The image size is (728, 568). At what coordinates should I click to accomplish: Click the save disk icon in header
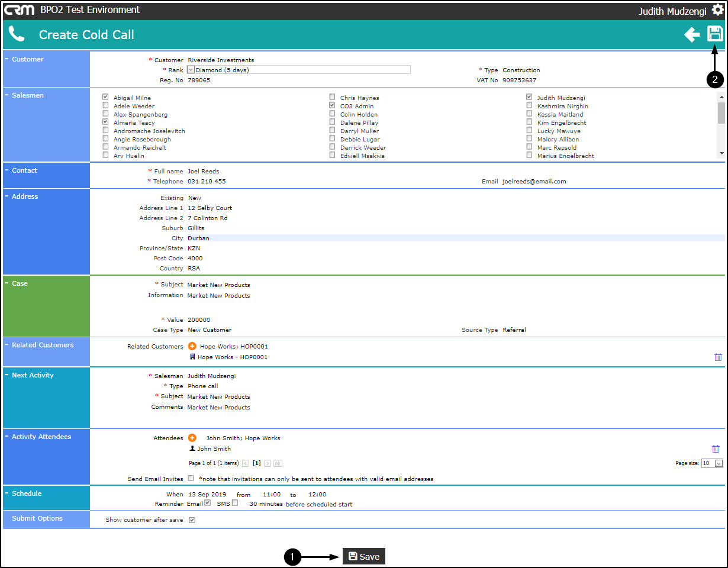pyautogui.click(x=715, y=34)
